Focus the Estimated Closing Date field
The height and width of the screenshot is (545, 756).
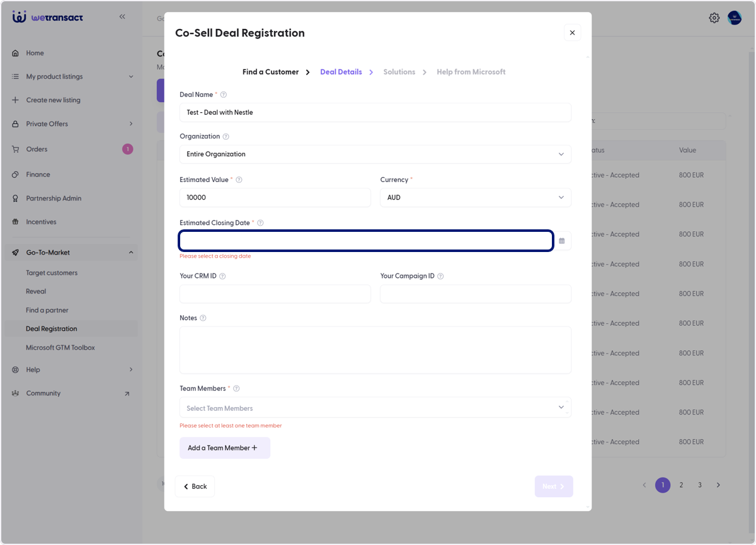point(366,241)
